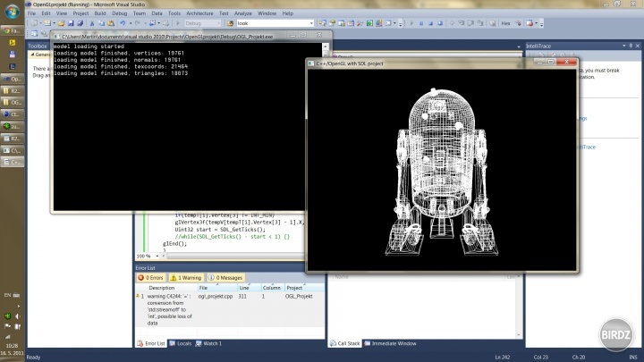Click the Toolbox wrench icon in toolbar
The height and width of the screenshot is (362, 644).
pos(360,23)
